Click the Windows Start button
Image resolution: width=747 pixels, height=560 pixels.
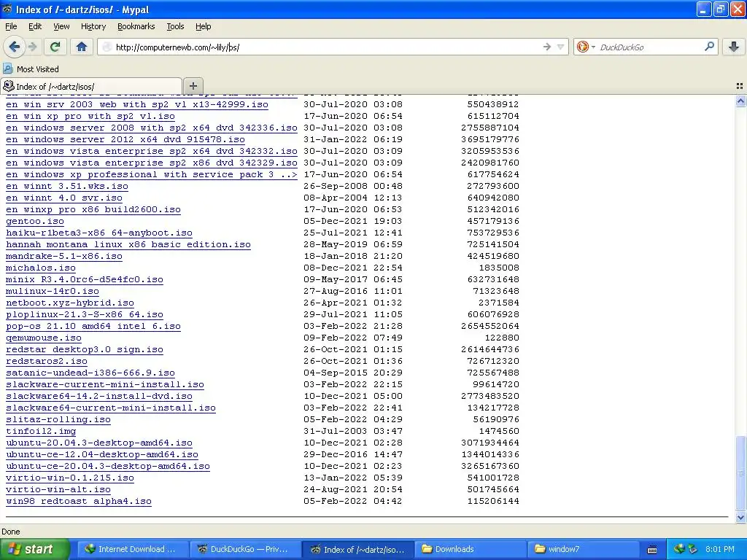point(35,549)
